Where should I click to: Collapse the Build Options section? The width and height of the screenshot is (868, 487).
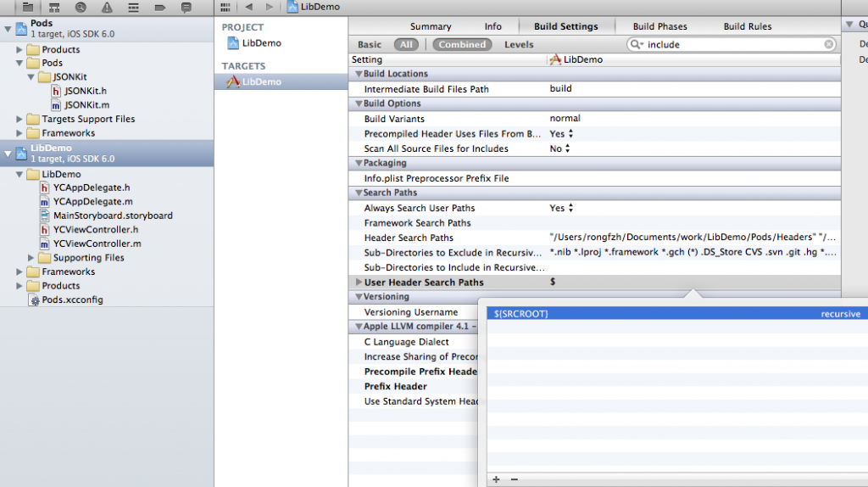coord(359,104)
